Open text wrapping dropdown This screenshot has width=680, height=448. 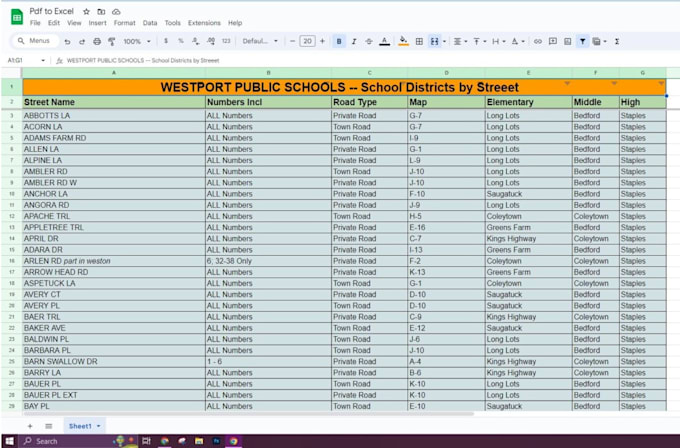coord(498,42)
